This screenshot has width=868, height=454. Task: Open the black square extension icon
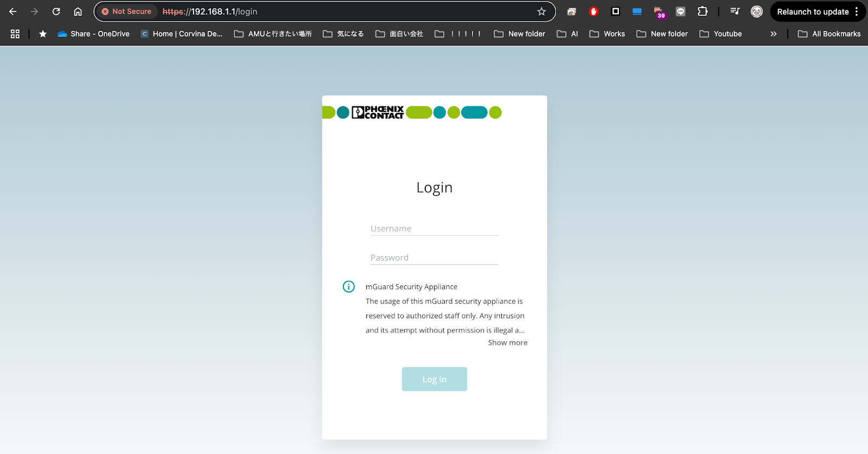coord(616,11)
